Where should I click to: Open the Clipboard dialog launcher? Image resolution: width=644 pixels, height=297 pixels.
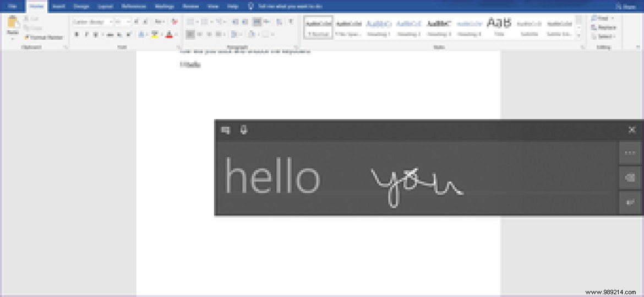(x=66, y=48)
